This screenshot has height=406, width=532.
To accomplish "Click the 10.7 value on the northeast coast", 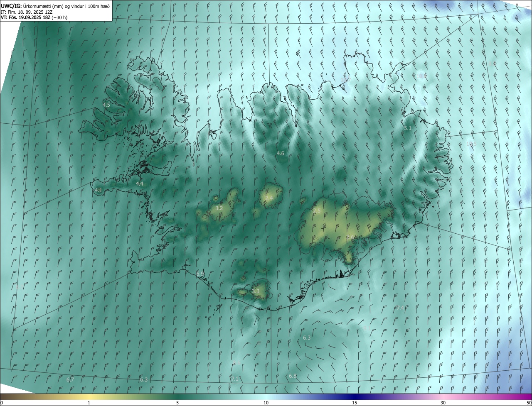I will pyautogui.click(x=346, y=80).
